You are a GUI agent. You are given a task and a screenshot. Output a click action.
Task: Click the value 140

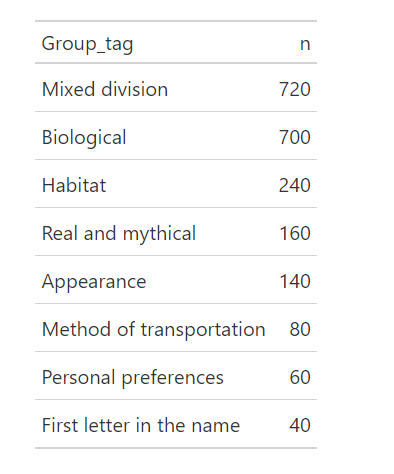click(x=295, y=281)
